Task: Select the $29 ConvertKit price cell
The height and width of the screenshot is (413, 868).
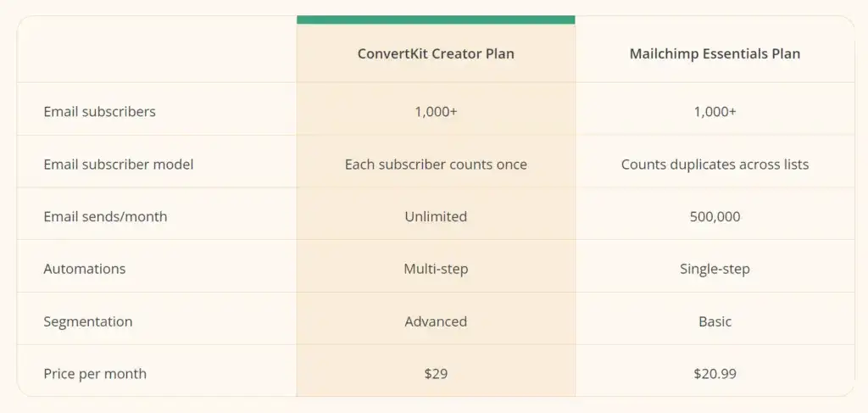Action: pos(436,374)
